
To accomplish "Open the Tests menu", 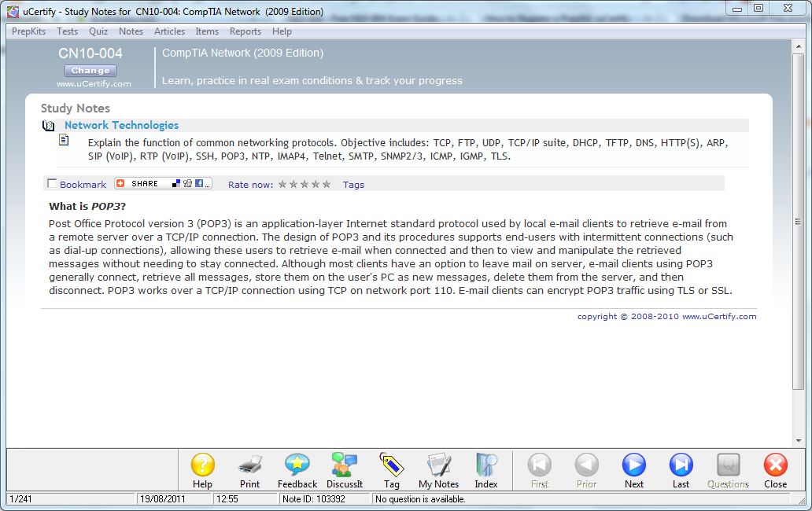I will coord(68,31).
